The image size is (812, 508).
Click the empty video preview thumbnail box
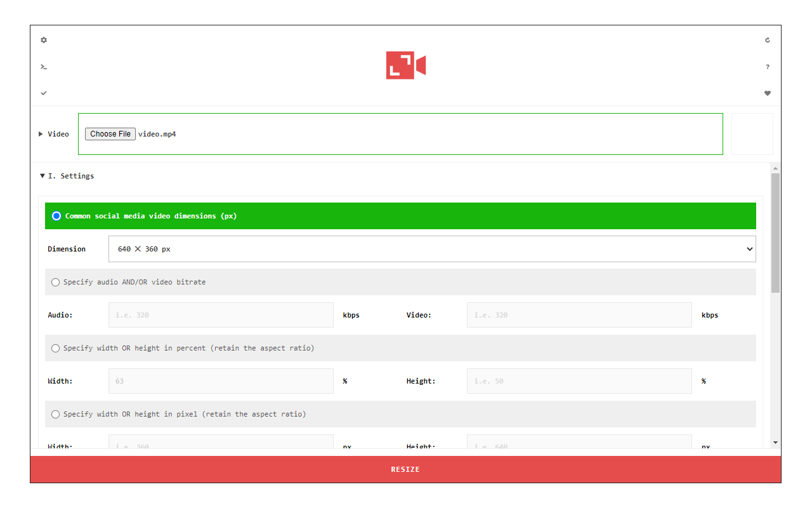point(752,134)
